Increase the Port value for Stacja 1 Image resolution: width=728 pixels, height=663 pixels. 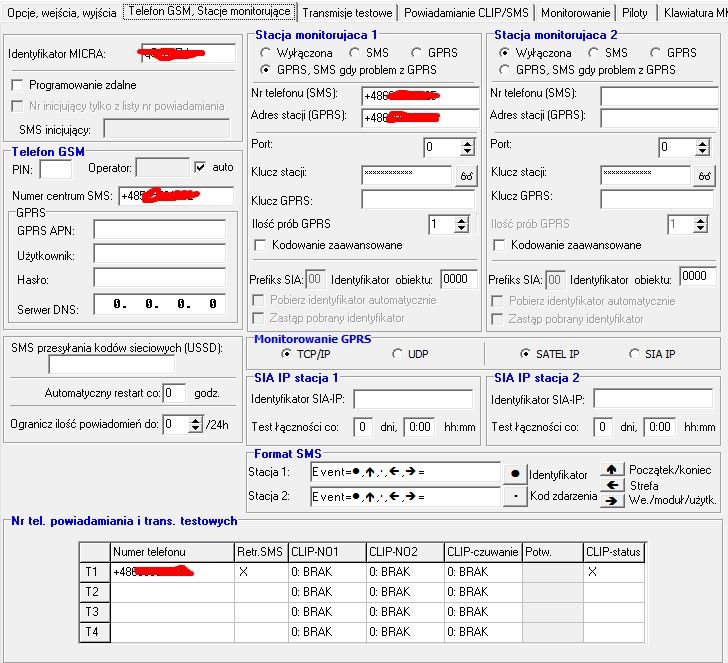click(468, 143)
